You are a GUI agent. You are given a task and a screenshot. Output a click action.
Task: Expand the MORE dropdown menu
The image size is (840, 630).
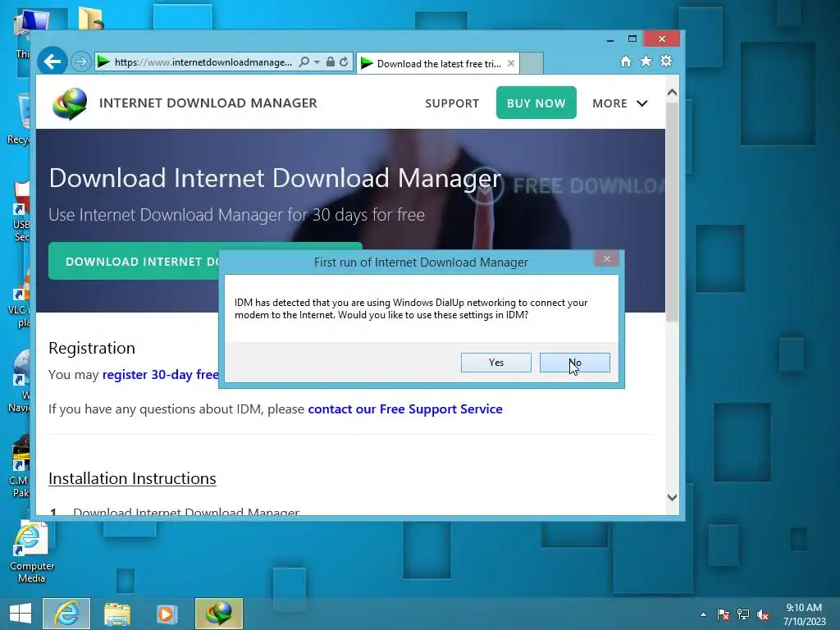pos(620,103)
